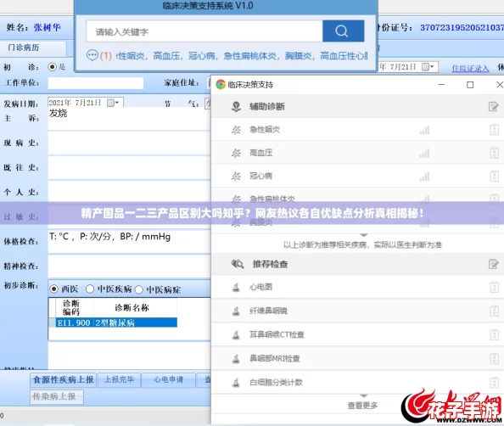Screen dimensions: 504x426
Task: Select 是 radio for 初诊
Action: (52, 67)
